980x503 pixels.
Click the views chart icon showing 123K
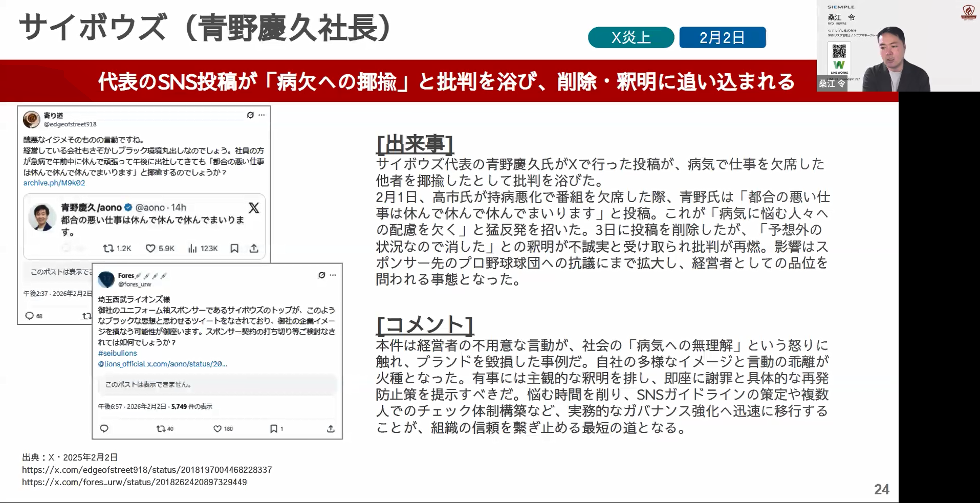[192, 249]
